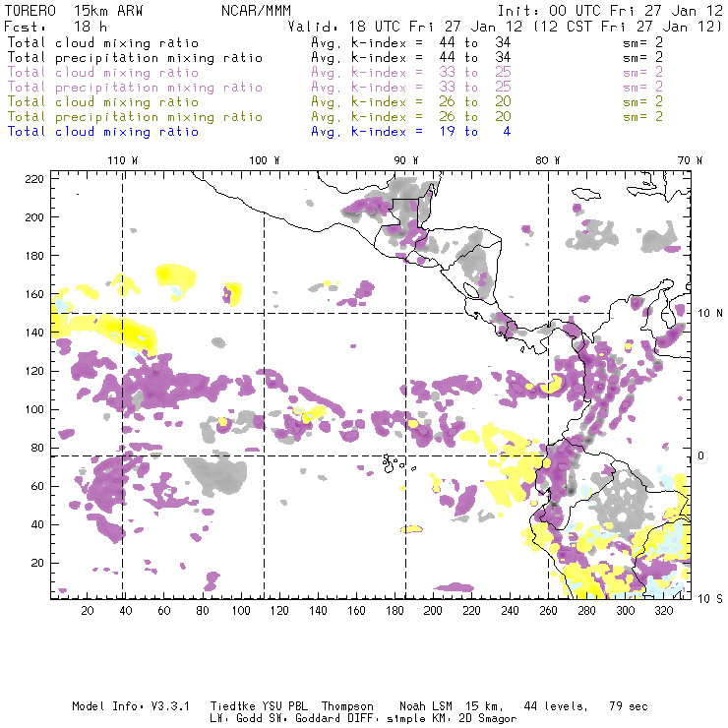
Task: Select "Tiedtke YSU PBL" in the footer
Action: coord(259,706)
